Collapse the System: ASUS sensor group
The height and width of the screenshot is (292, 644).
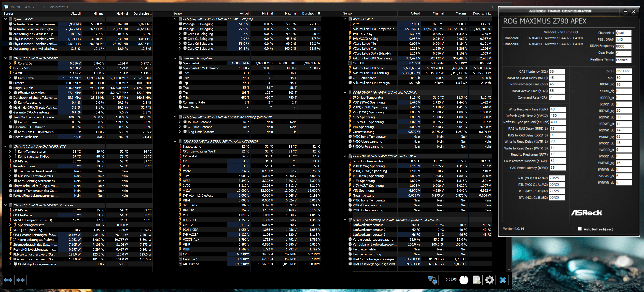(x=6, y=19)
